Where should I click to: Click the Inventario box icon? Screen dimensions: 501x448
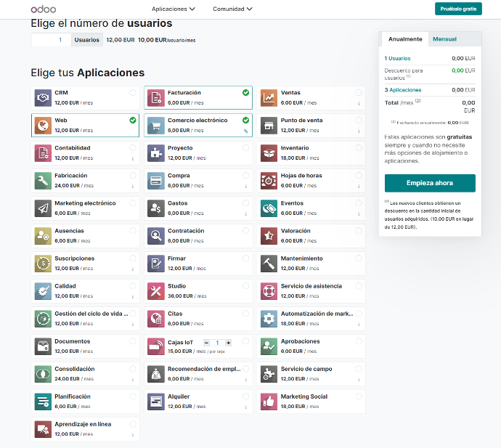(x=269, y=153)
